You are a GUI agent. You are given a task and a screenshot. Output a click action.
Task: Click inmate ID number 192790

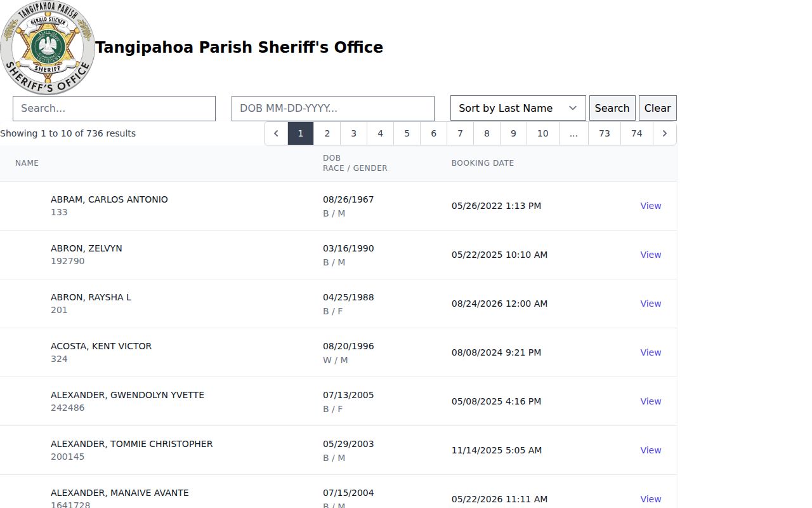[x=67, y=261]
